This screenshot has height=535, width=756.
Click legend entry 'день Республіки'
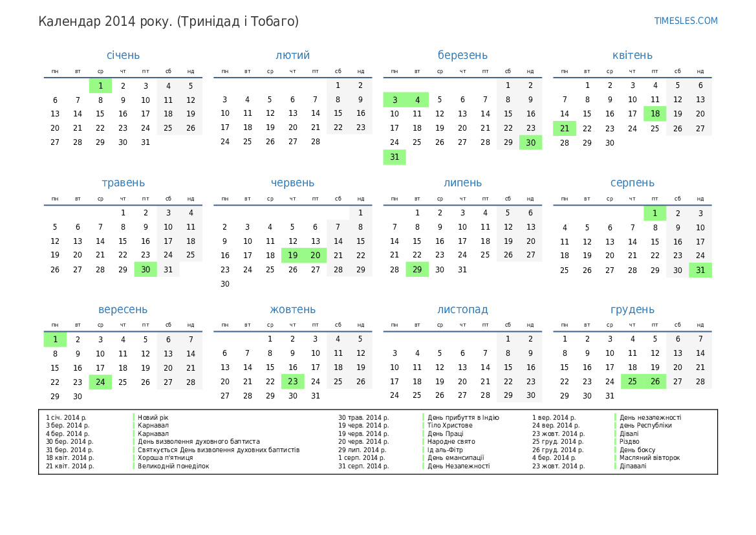[x=645, y=425]
